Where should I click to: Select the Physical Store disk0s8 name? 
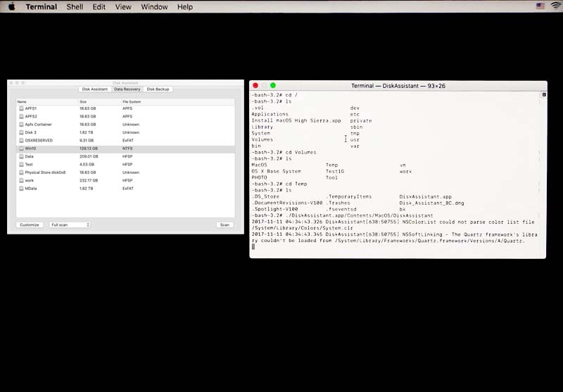tap(45, 172)
